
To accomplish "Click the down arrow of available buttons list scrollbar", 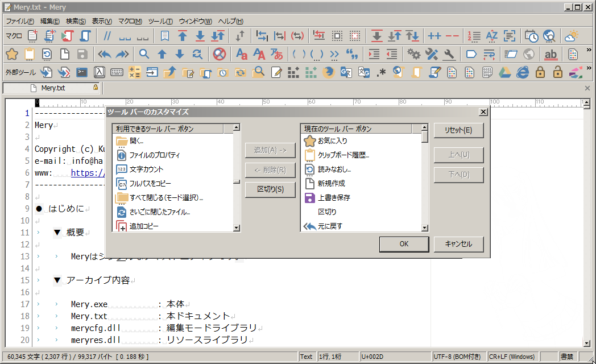I will 237,227.
